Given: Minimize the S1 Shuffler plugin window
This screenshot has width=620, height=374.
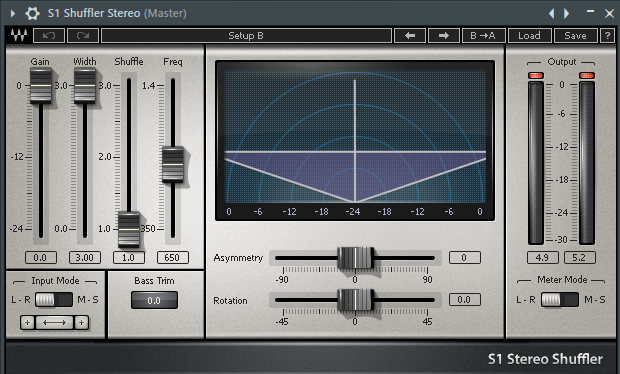Looking at the screenshot, I should click(x=590, y=13).
